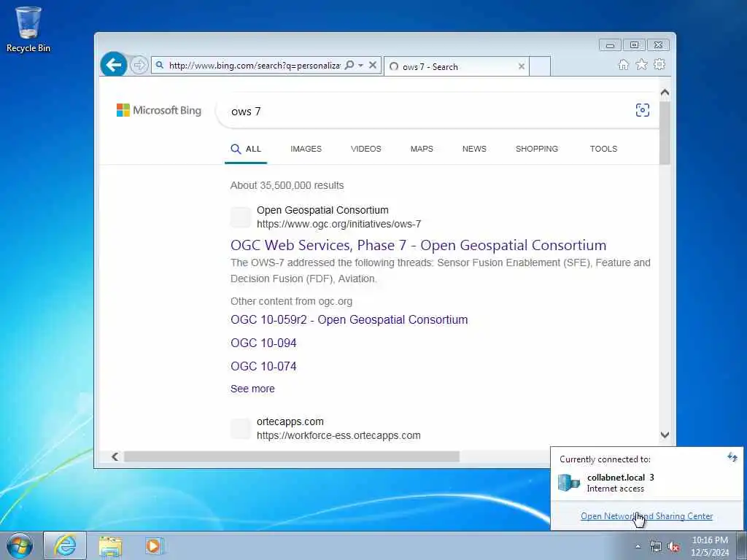Click the collabnet.local network icon
Viewport: 747px width, 560px height.
coord(569,483)
